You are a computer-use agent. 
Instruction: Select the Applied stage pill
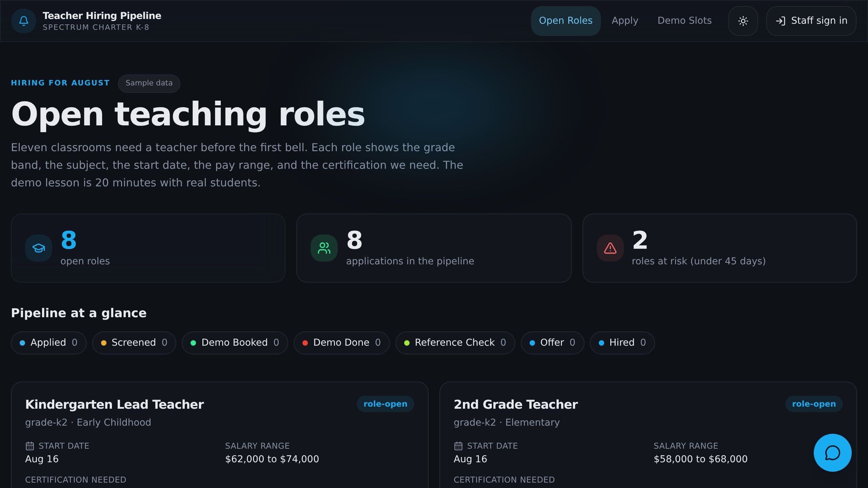tap(49, 343)
